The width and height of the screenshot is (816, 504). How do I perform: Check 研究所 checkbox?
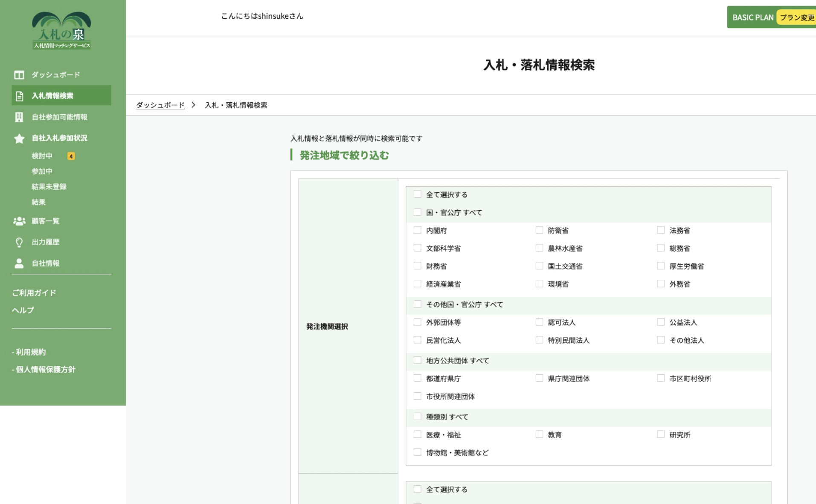coord(661,435)
